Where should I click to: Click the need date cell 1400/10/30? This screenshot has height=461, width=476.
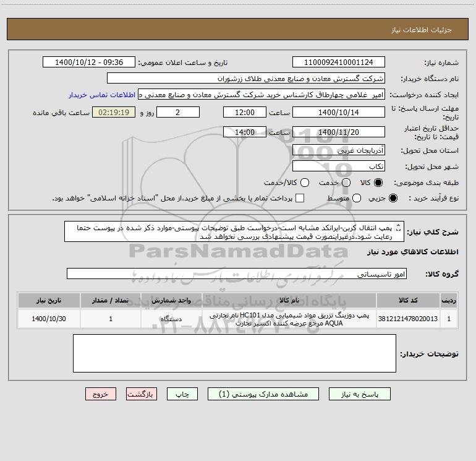(49, 319)
